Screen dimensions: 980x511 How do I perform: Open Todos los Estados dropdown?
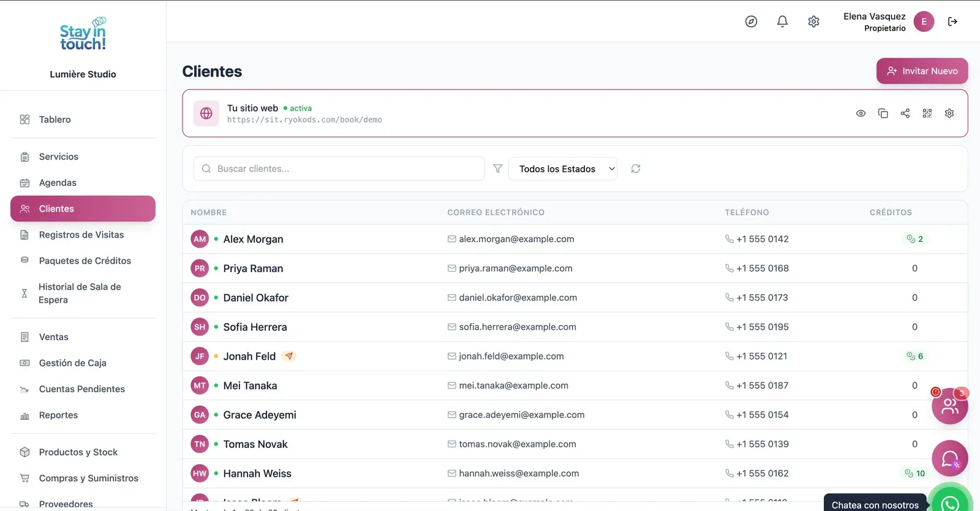pos(563,168)
